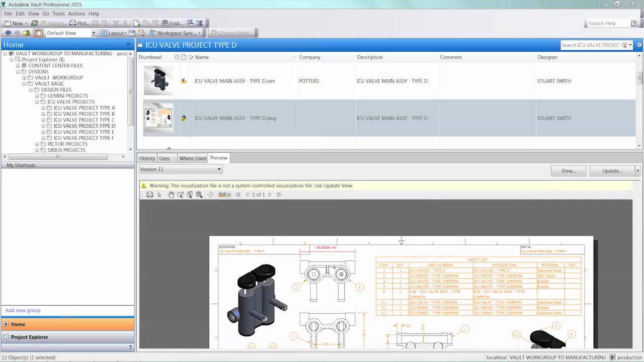Screen dimensions: 644x362
Task: Open the Actions menu
Action: (76, 14)
